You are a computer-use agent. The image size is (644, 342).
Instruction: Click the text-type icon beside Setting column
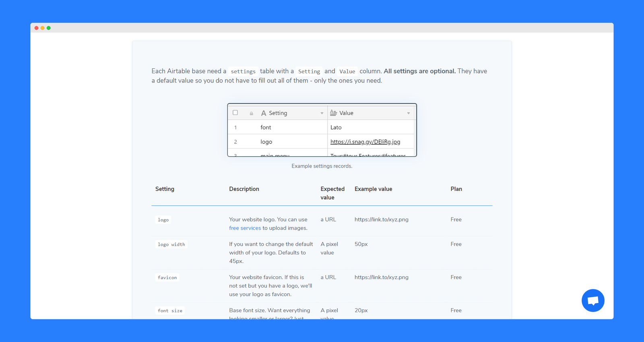coord(264,113)
